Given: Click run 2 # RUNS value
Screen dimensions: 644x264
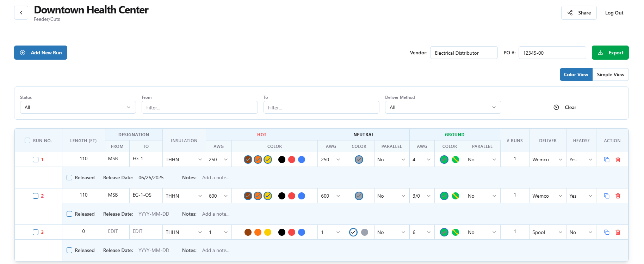Looking at the screenshot, I should pyautogui.click(x=515, y=195).
